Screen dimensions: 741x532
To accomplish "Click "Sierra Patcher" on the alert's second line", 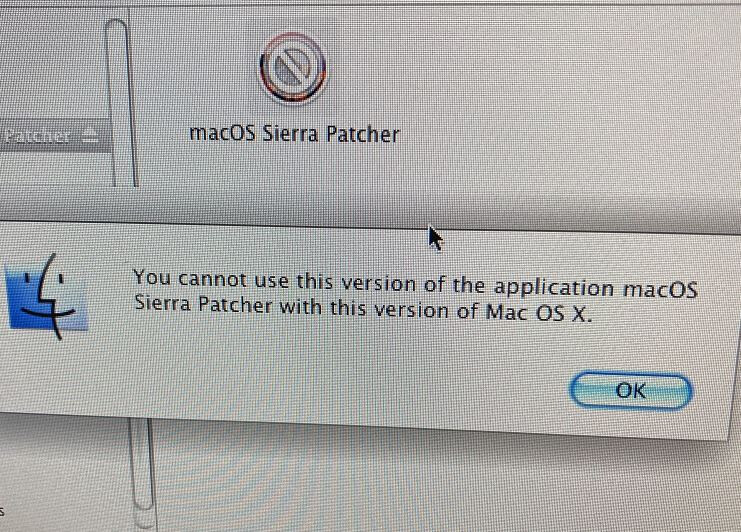I will coord(203,304).
